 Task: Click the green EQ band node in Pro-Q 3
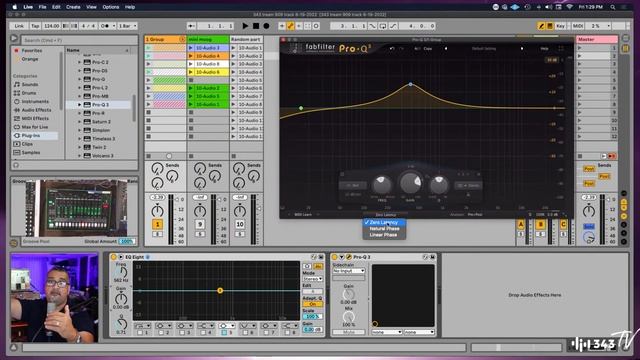tap(301, 108)
